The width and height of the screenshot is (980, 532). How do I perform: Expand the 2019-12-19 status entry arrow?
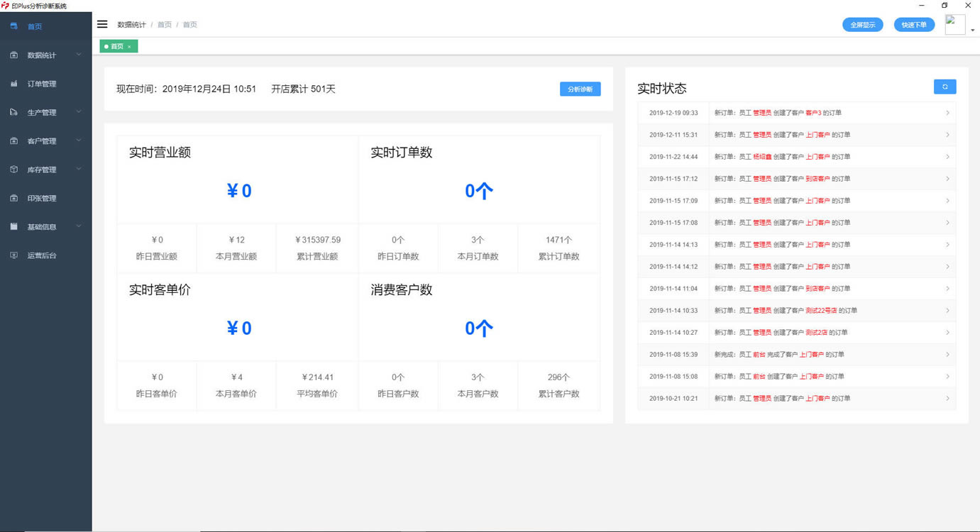947,112
